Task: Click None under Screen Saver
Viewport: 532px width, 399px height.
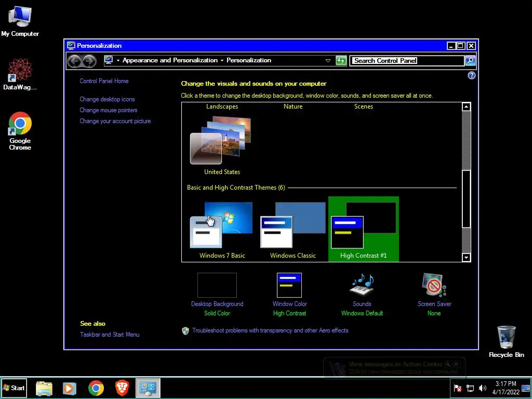Action: click(x=434, y=313)
